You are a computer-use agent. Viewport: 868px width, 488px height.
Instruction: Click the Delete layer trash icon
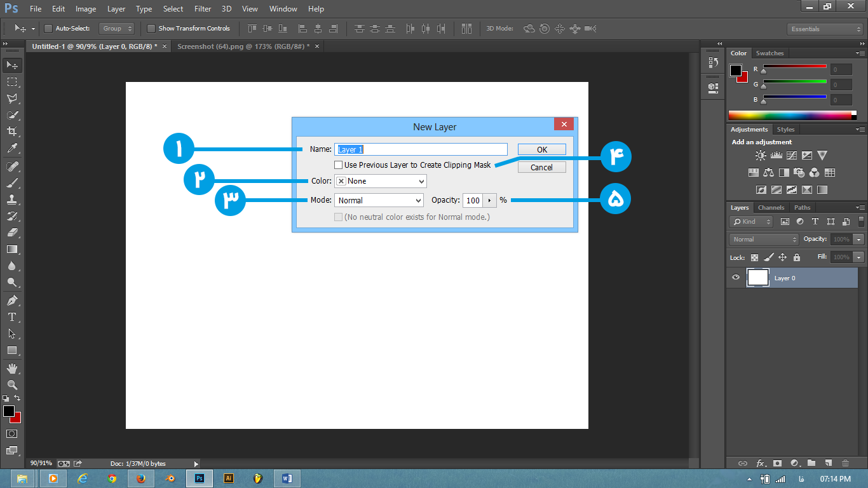tap(845, 463)
